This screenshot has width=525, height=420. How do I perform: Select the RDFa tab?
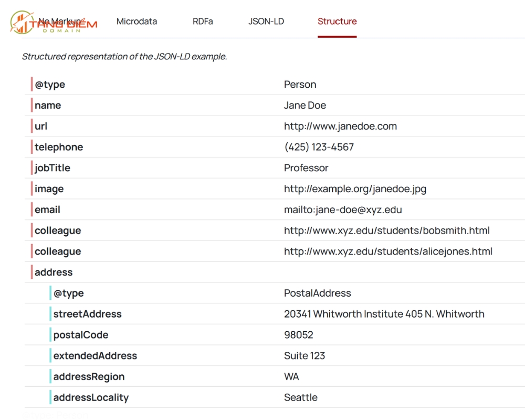pos(203,22)
